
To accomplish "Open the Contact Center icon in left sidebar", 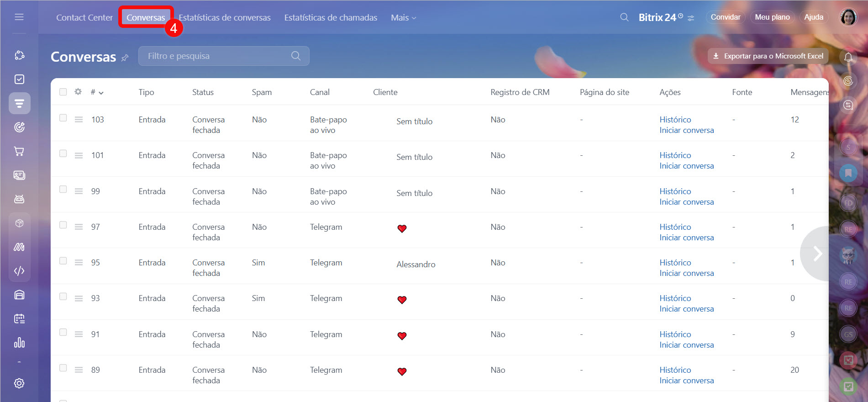I will coord(19,103).
